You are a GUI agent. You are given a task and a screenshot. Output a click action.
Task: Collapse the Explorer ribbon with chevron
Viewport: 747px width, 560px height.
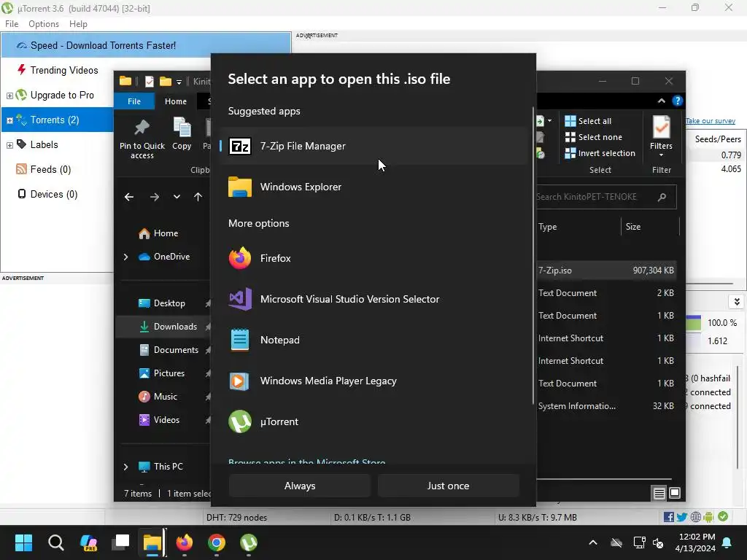[661, 101]
